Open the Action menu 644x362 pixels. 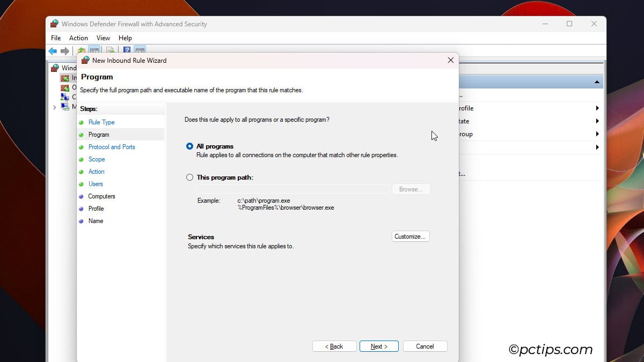point(78,38)
